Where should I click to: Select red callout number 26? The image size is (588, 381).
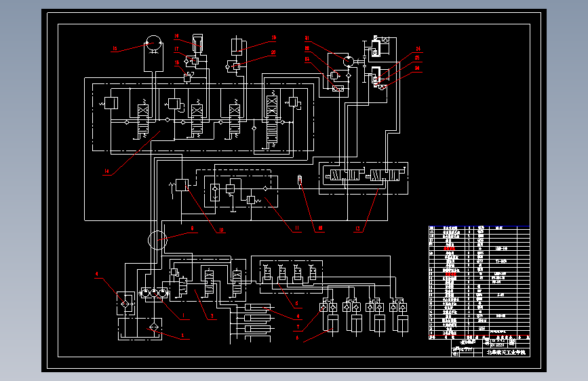tap(417, 68)
